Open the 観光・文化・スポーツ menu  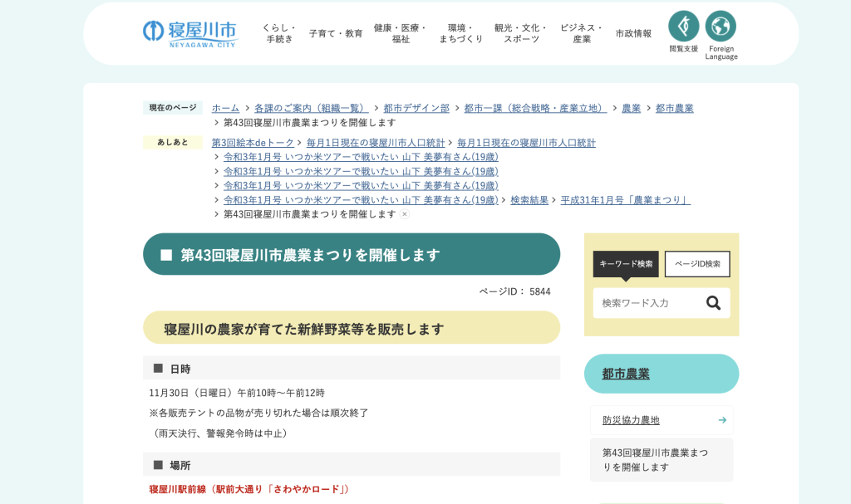coord(521,33)
